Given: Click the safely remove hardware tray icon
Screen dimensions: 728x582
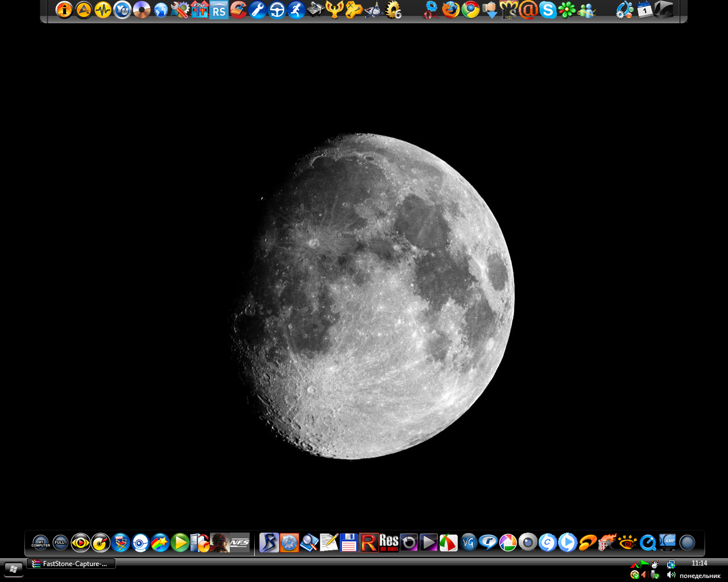Looking at the screenshot, I should [655, 575].
